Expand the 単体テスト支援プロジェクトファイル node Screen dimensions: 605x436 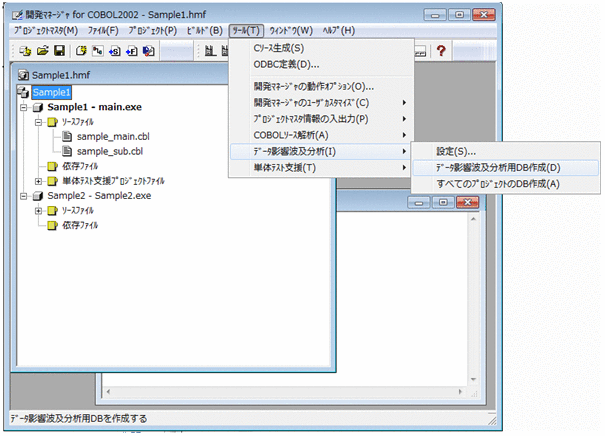[38, 181]
